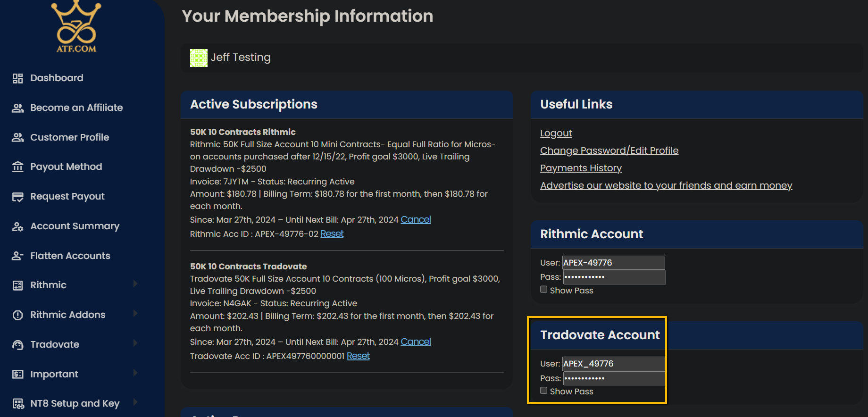The width and height of the screenshot is (868, 417).
Task: Click the Flatten Accounts user-minus icon
Action: point(18,256)
